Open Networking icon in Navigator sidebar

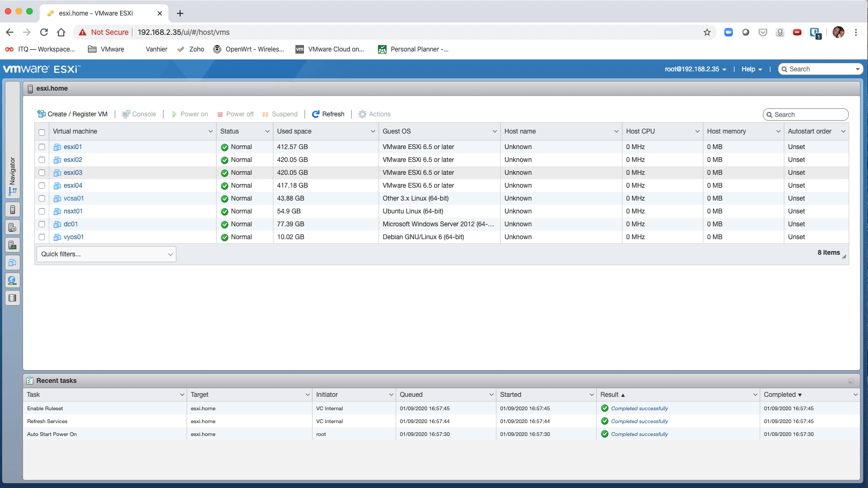point(12,280)
